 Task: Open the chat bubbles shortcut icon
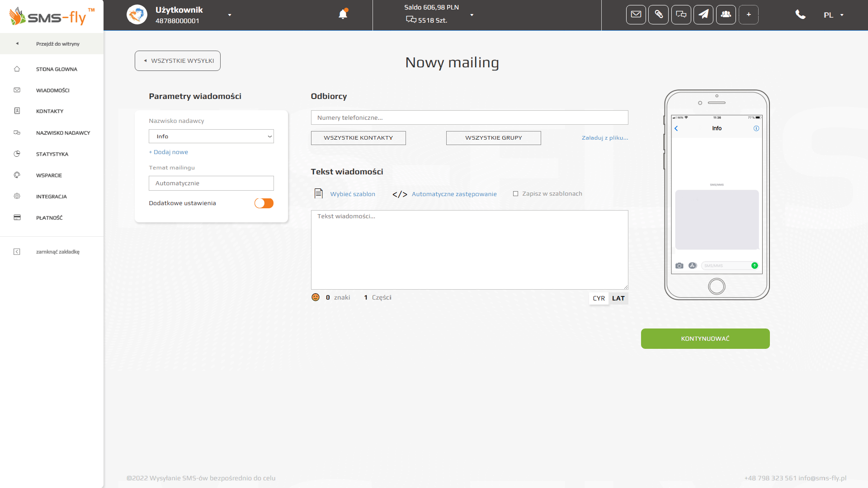[x=681, y=15]
